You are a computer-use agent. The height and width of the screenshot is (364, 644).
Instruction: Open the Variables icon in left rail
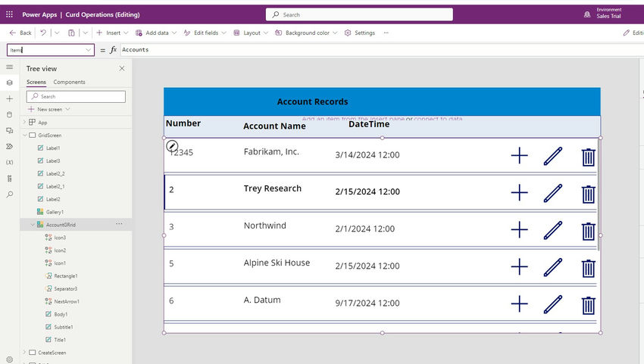(x=9, y=163)
